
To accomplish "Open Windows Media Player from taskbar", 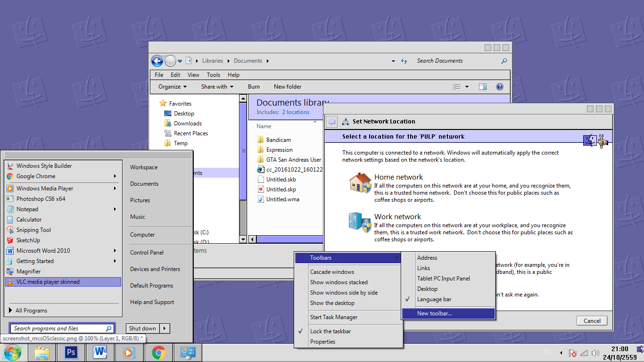I will click(128, 352).
